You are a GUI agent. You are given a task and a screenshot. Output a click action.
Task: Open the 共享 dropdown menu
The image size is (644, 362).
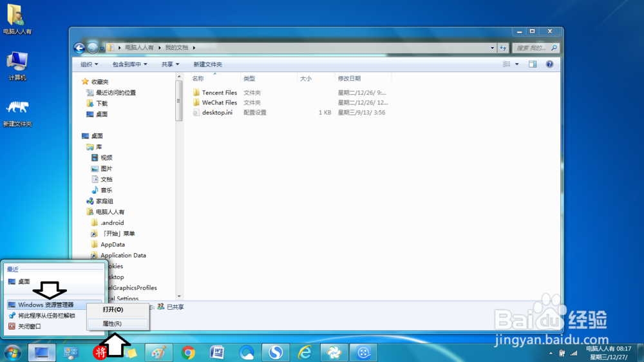pyautogui.click(x=170, y=64)
